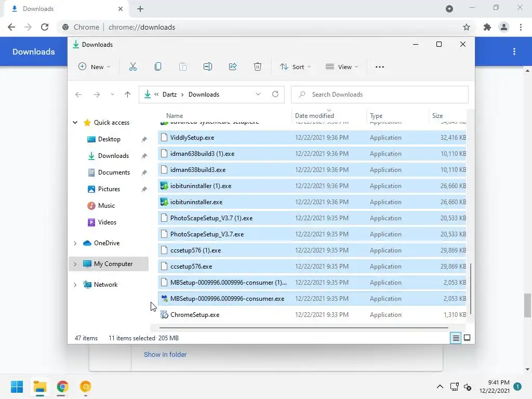Bookmark this page with the star icon

click(x=467, y=27)
